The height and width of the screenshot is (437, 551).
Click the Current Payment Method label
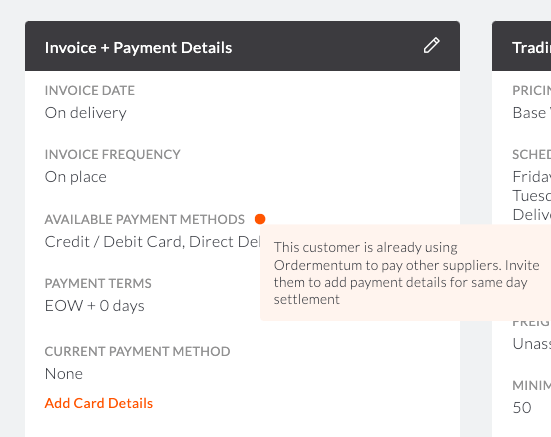click(x=137, y=352)
